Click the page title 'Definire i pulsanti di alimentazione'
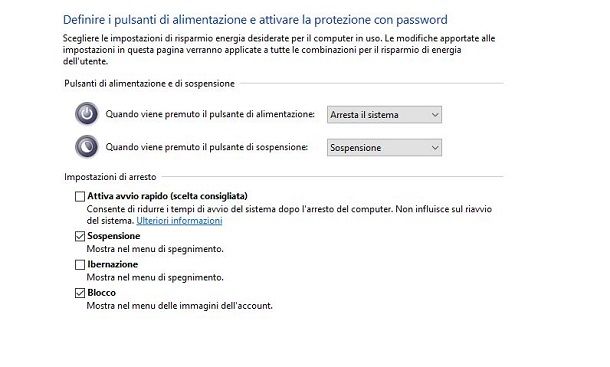This screenshot has width=610, height=367. point(155,19)
